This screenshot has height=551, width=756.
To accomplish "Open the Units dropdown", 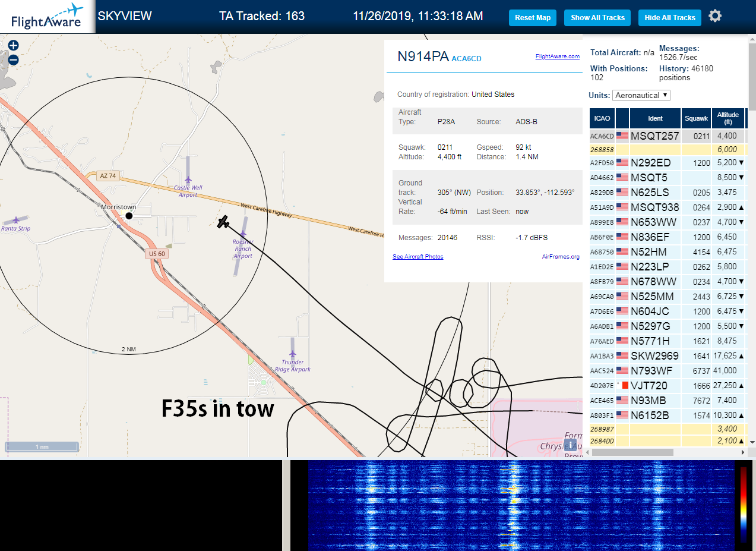I will [x=641, y=95].
